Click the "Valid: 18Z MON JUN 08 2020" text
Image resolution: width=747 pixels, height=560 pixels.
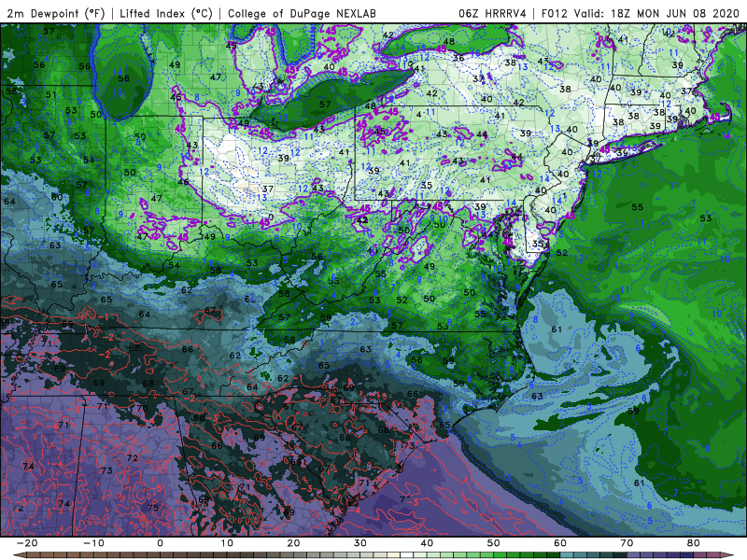tap(656, 13)
